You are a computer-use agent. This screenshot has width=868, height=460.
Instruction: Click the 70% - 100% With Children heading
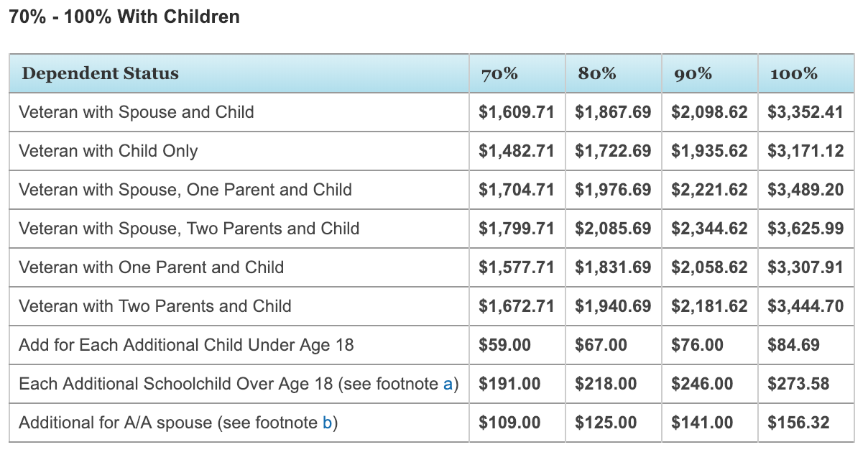pyautogui.click(x=124, y=17)
